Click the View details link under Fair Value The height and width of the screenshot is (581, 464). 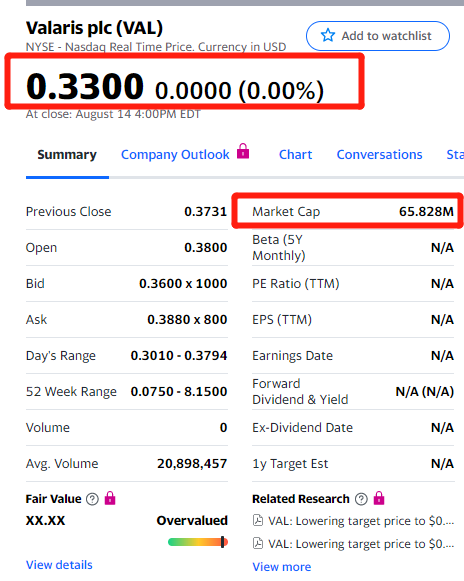pos(59,565)
